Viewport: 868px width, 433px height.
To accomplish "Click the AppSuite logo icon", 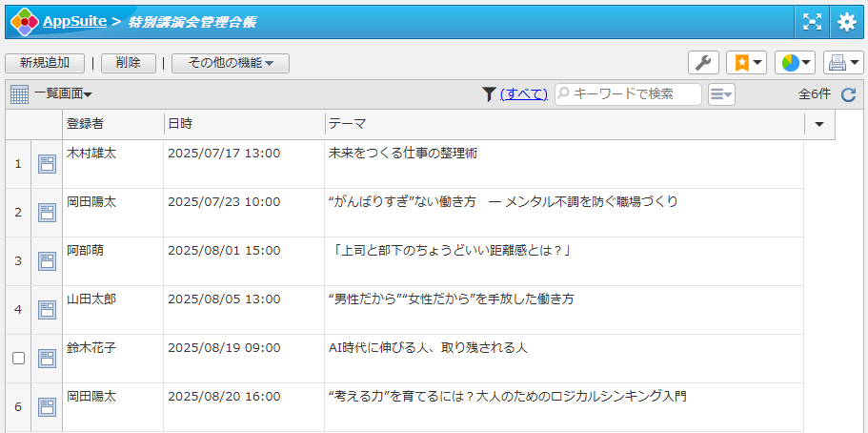I will click(24, 21).
